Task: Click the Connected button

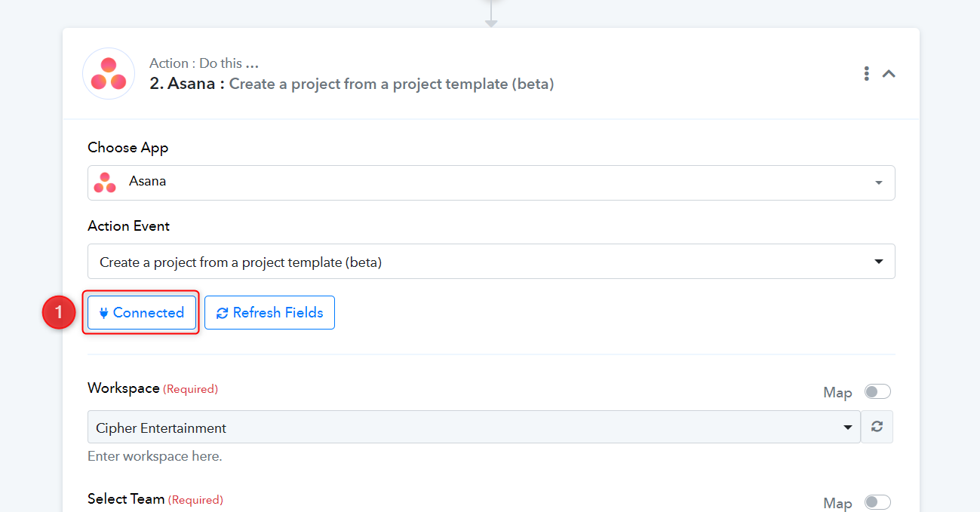Action: tap(142, 312)
